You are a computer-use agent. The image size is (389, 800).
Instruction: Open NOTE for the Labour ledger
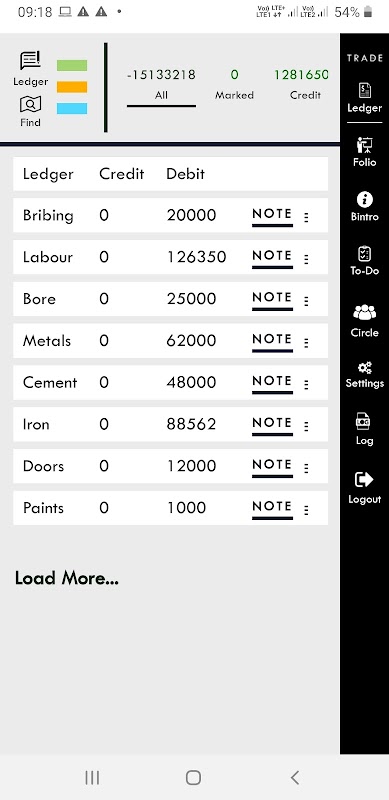tap(272, 257)
